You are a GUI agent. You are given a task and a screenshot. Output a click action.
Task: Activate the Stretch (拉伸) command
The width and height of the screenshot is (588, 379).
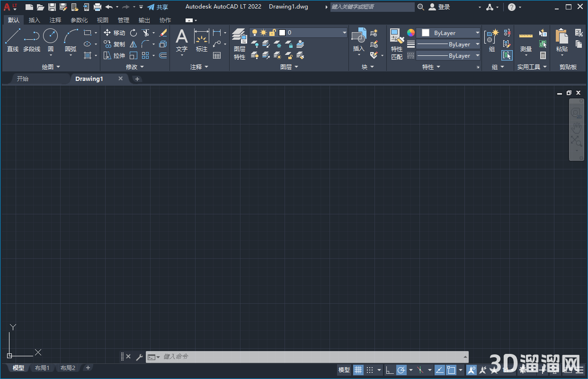(x=115, y=55)
